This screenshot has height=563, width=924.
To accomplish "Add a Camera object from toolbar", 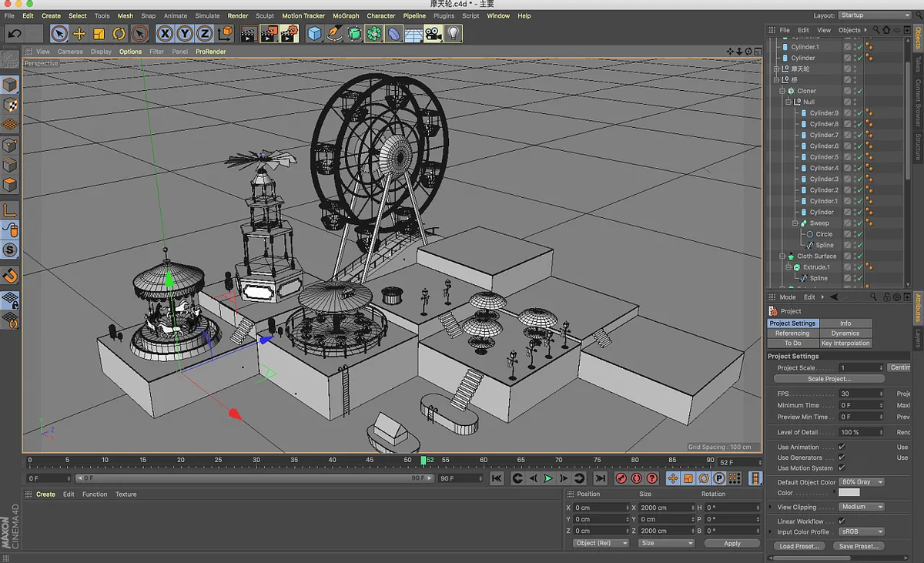I will tap(434, 34).
